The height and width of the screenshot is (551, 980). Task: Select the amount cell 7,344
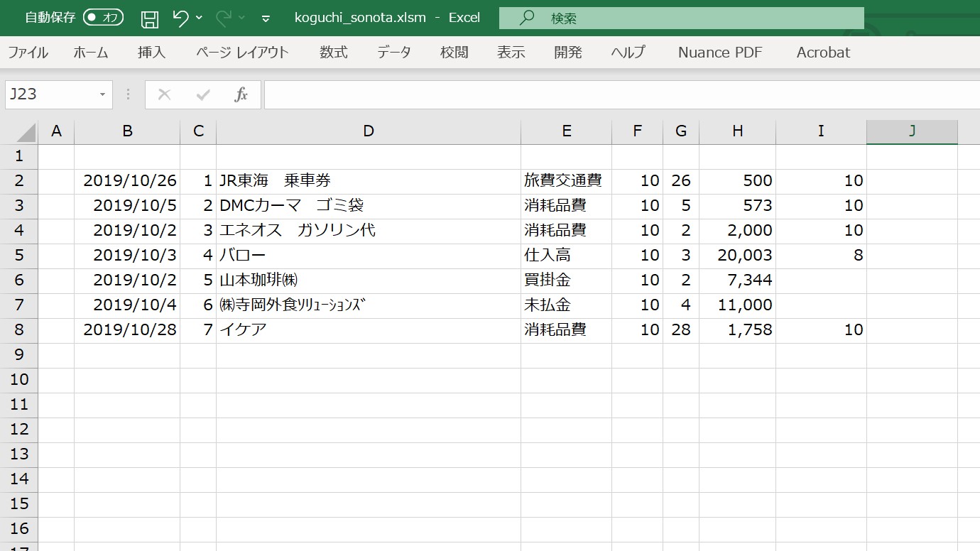(x=737, y=280)
